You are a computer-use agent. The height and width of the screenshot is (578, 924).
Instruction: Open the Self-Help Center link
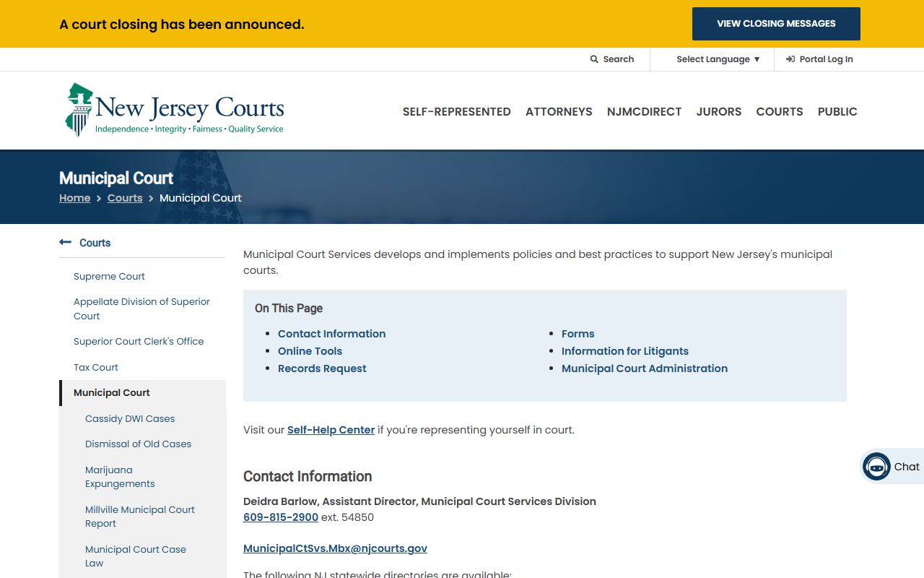(331, 430)
